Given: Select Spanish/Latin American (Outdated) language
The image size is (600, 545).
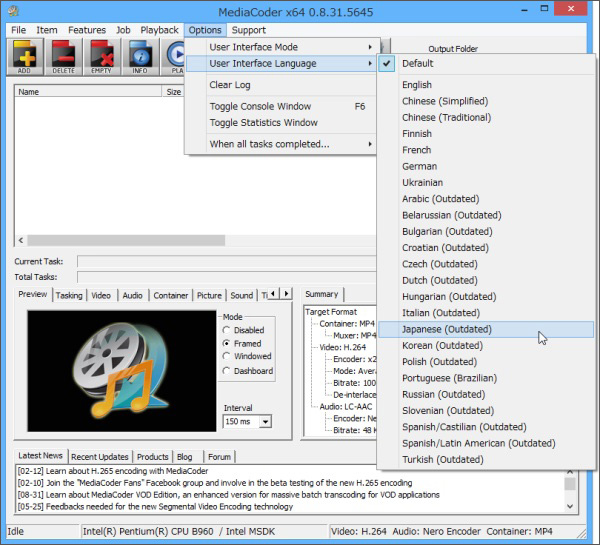Looking at the screenshot, I should [x=486, y=443].
